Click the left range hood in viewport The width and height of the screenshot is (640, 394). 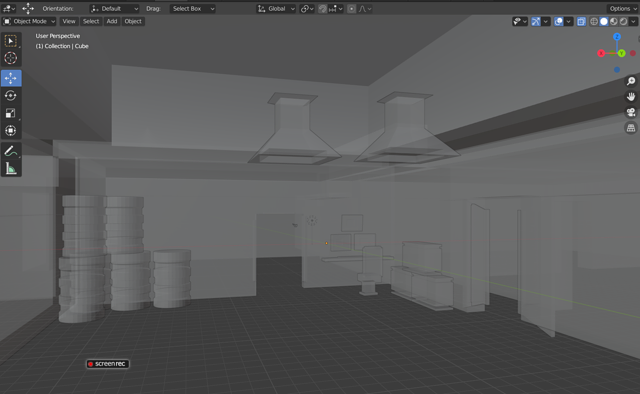click(294, 129)
